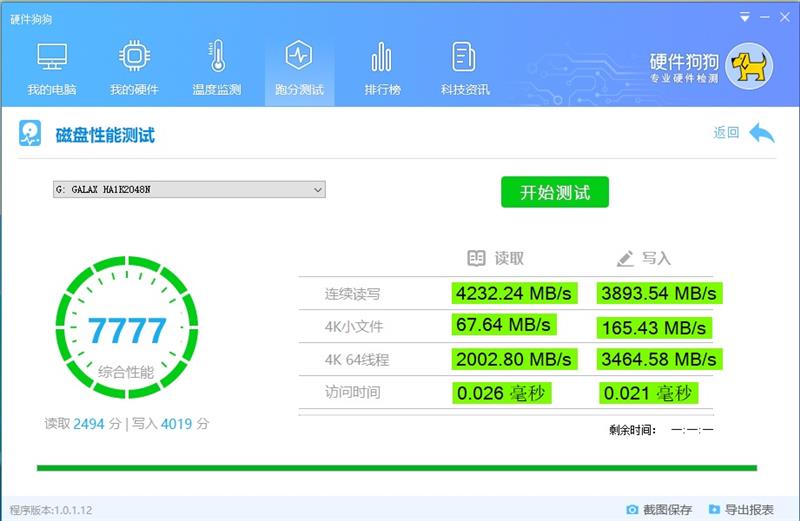800x521 pixels.
Task: Click the 7777 overall score gauge
Action: 127,327
